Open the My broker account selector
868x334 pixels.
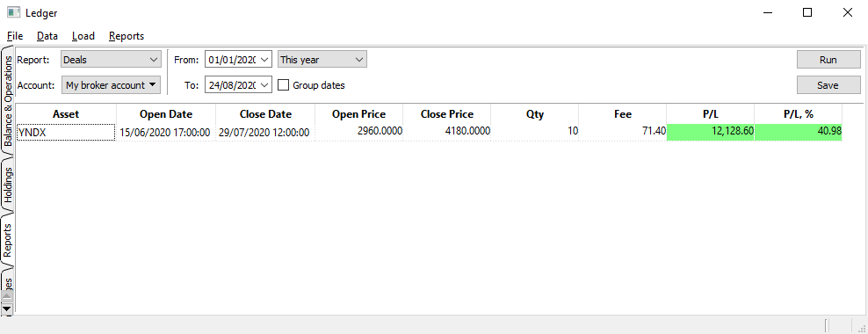tap(111, 85)
